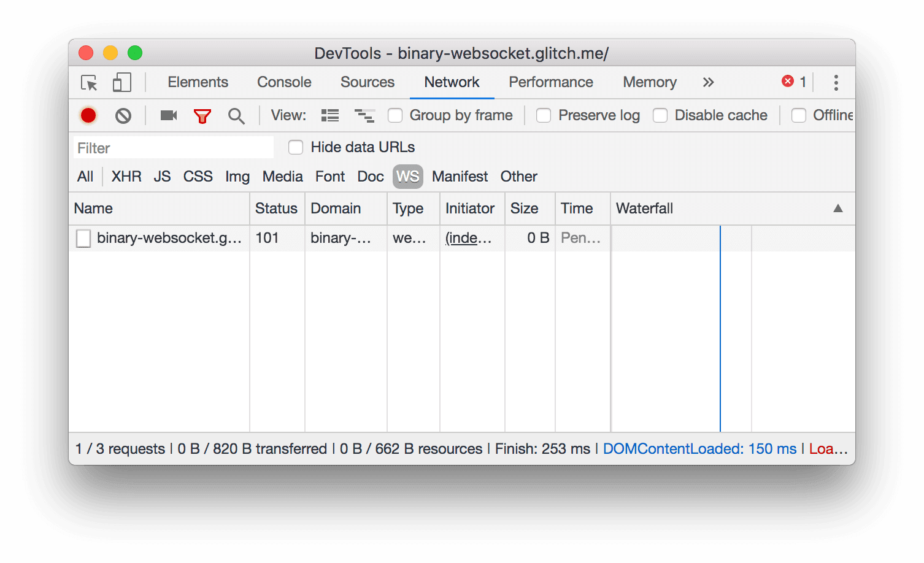Sort requests using the Waterfall arrow
The height and width of the screenshot is (563, 924).
click(838, 209)
